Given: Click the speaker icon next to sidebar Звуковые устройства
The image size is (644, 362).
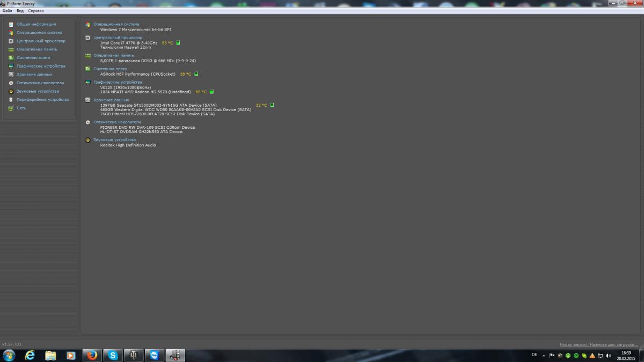Looking at the screenshot, I should pos(11,91).
